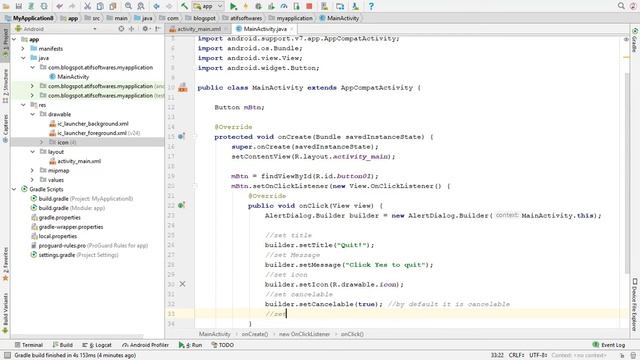Stop the app with red square
Image resolution: width=640 pixels, height=360 pixels.
click(309, 6)
